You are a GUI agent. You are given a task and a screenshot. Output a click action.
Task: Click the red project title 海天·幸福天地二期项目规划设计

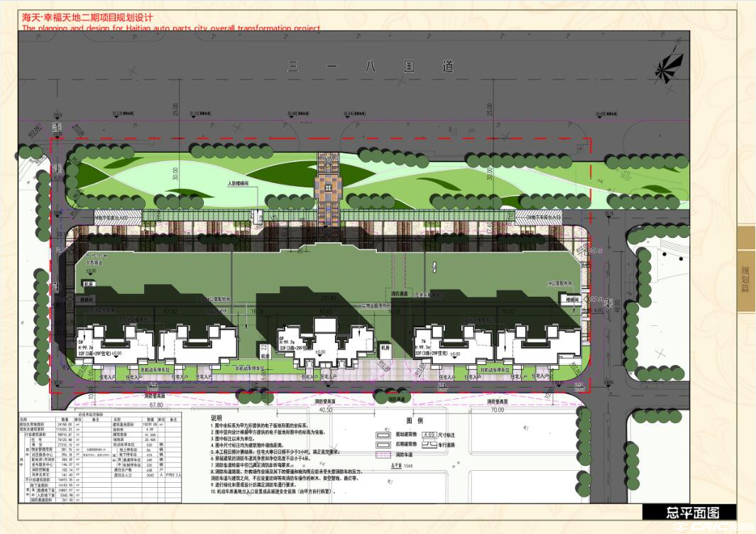coord(87,17)
